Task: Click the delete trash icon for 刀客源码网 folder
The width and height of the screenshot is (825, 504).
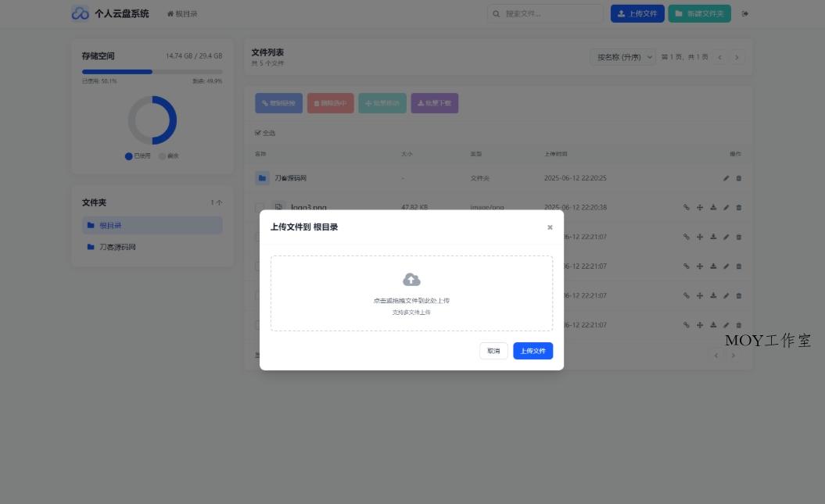Action: 739,177
